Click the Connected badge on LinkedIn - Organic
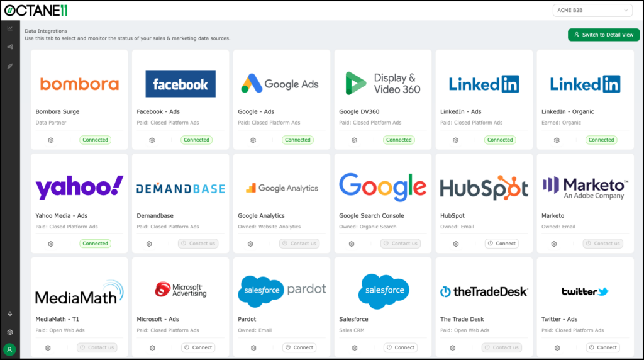 pos(601,140)
